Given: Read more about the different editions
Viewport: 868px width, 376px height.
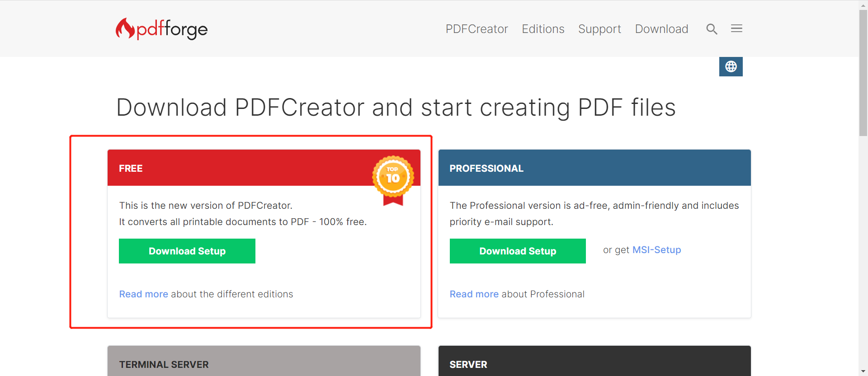Looking at the screenshot, I should pyautogui.click(x=143, y=294).
